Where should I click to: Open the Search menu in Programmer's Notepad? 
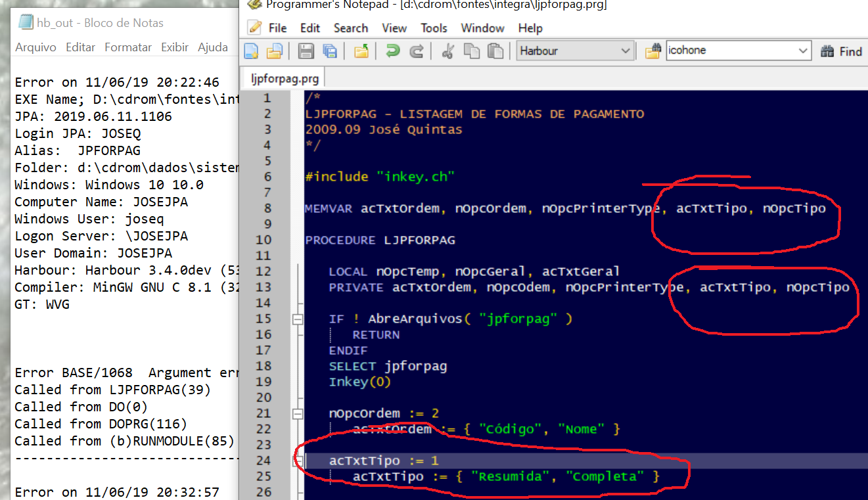(x=350, y=28)
